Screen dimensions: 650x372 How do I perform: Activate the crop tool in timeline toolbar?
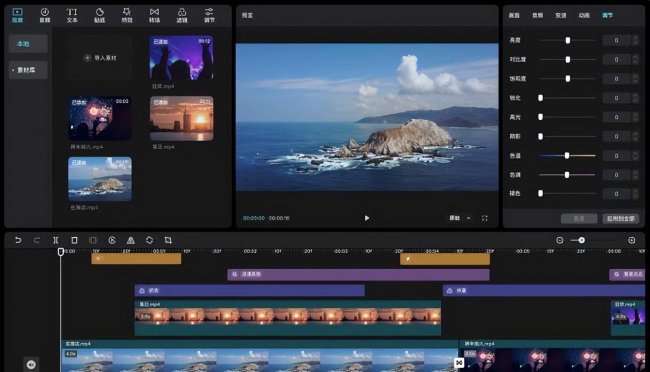pyautogui.click(x=168, y=240)
